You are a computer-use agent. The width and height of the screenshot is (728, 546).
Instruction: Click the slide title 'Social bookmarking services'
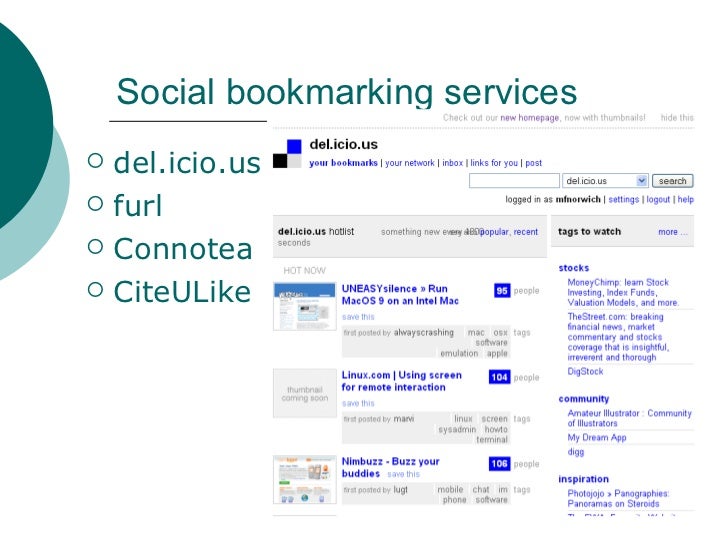[346, 92]
